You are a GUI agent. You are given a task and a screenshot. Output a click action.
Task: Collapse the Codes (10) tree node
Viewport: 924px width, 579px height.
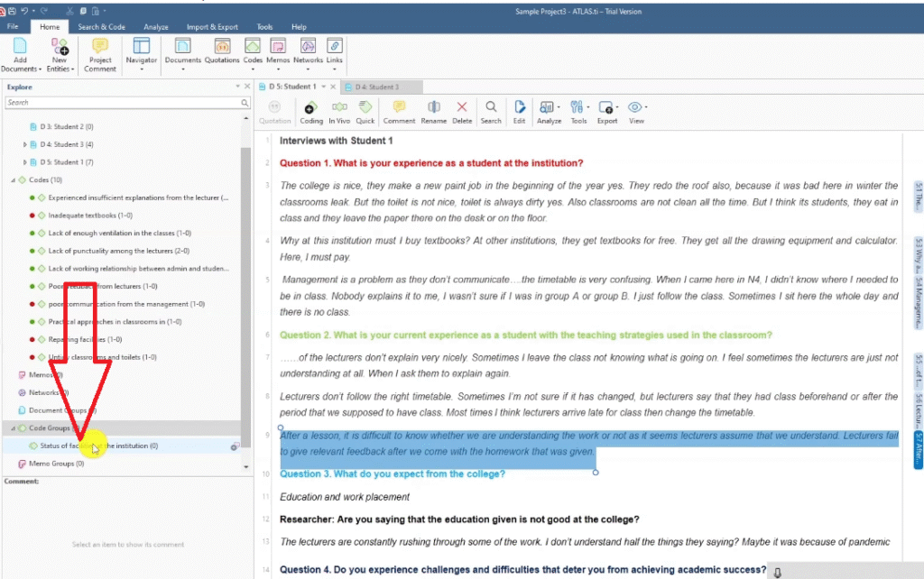tap(13, 180)
